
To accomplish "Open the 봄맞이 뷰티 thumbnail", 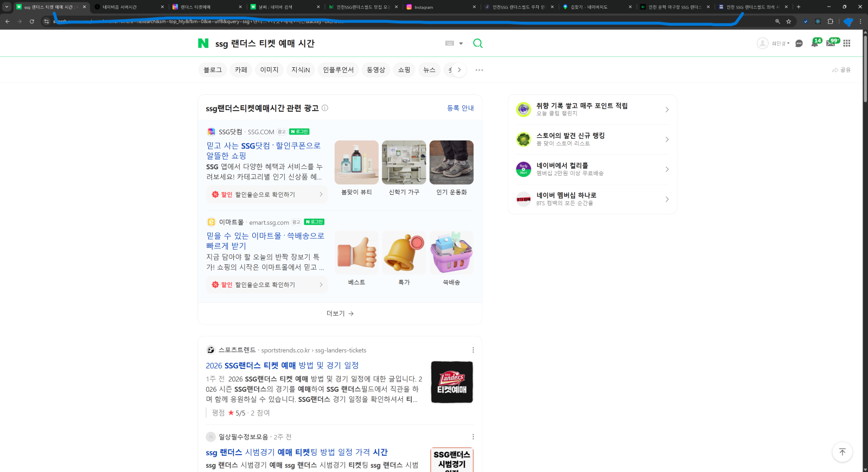I will [356, 163].
